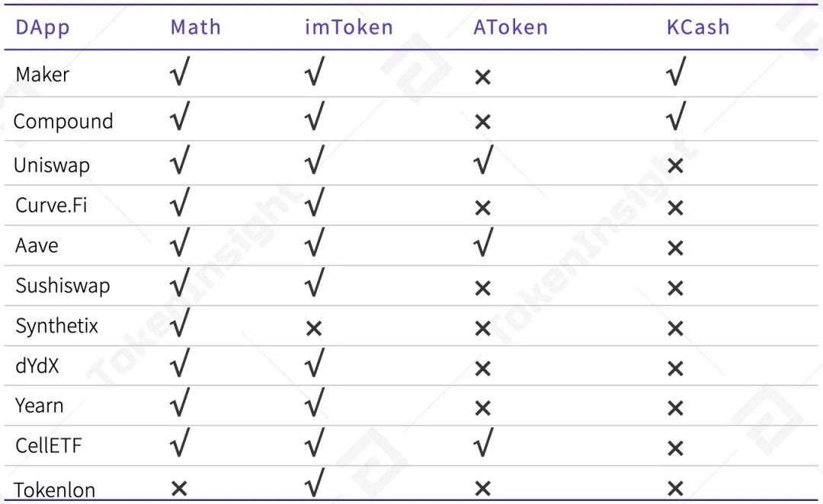This screenshot has width=823, height=504.
Task: Click Compound's checkmark under KCash
Action: (675, 117)
